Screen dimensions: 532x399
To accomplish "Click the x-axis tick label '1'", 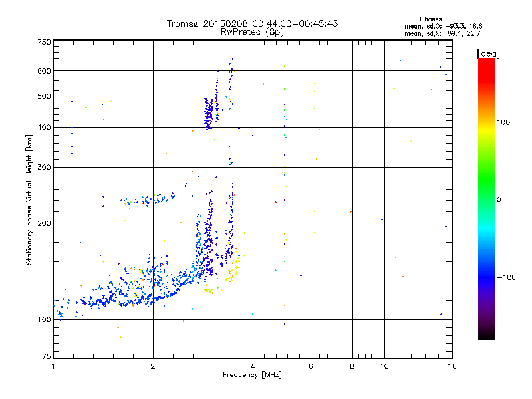I will [53, 366].
